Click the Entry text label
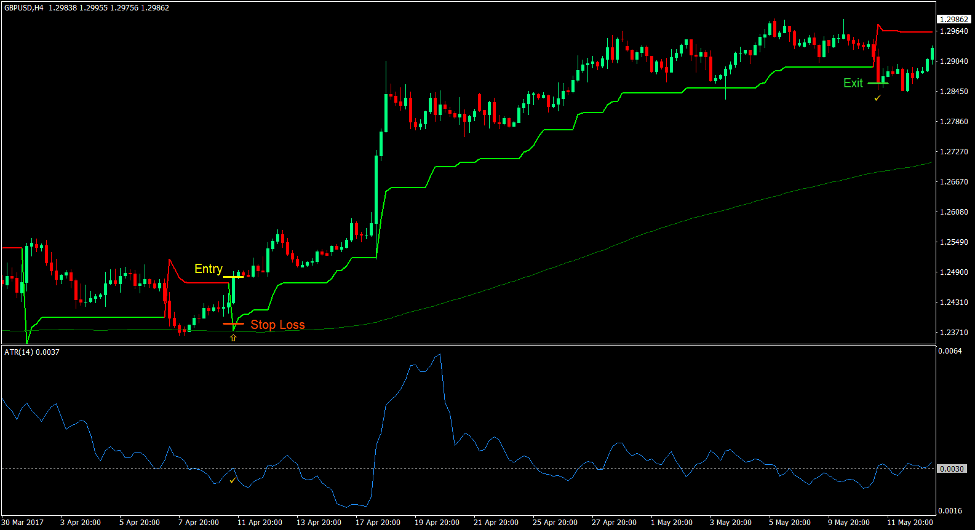Screen dimensions: 977x531 pos(208,269)
